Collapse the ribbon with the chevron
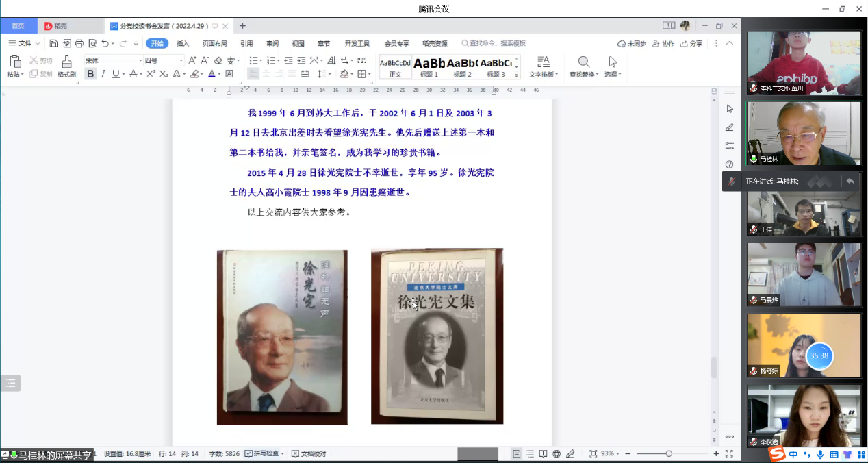The width and height of the screenshot is (868, 463). click(730, 43)
